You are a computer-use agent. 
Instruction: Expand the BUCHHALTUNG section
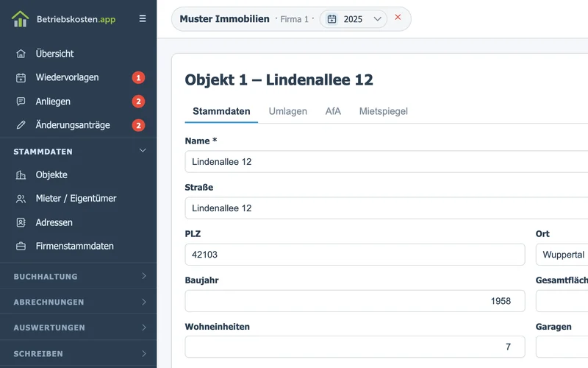pos(78,276)
